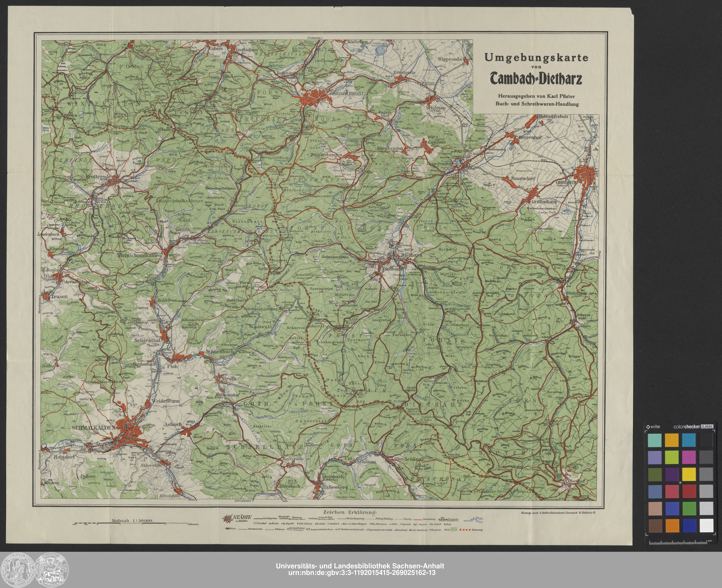Click the Stutzhaus village label
The image size is (722, 588).
pos(577,293)
